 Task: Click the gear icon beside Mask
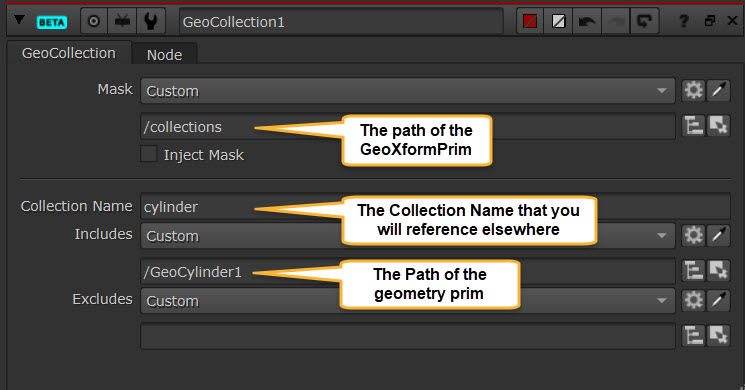693,90
